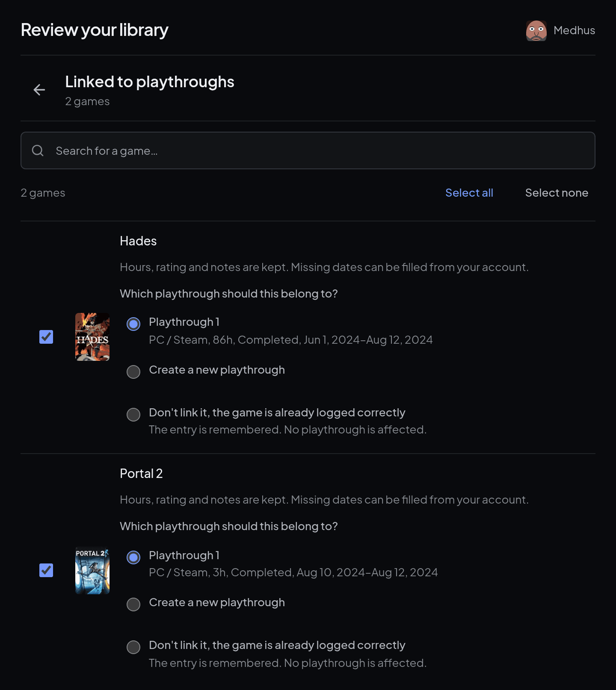Select Playthrough 1 radio for Portal 2
The width and height of the screenshot is (616, 690).
(x=133, y=557)
